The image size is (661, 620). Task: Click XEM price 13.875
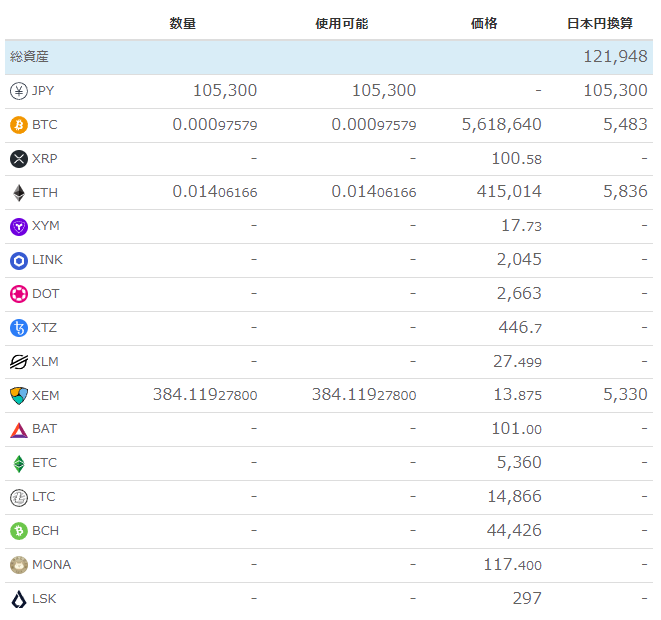(x=517, y=395)
